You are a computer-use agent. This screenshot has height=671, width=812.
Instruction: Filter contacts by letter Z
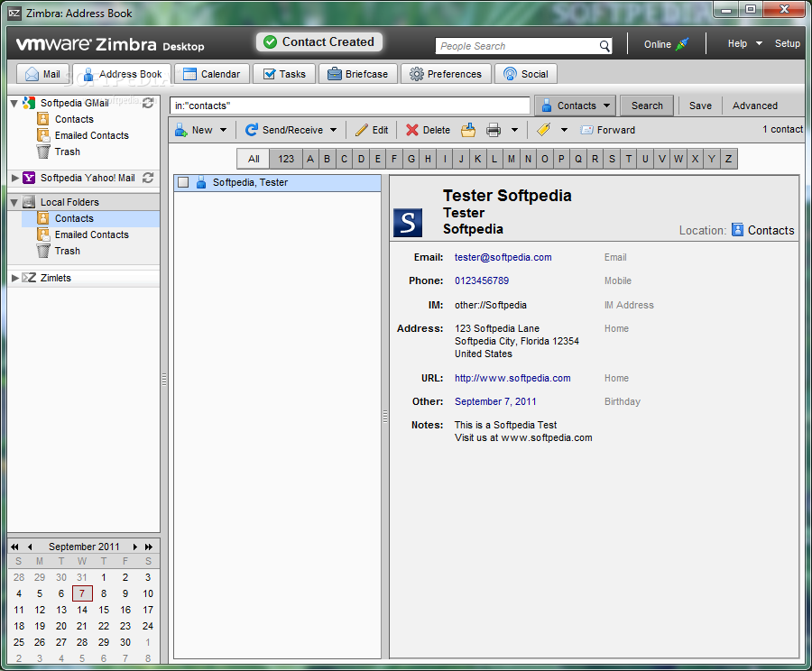[x=729, y=159]
